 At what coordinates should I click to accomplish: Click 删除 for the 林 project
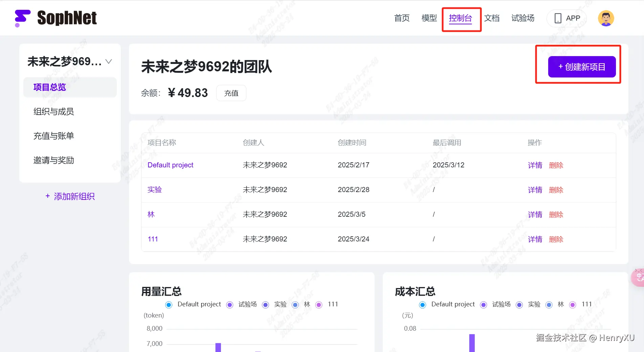pos(556,215)
